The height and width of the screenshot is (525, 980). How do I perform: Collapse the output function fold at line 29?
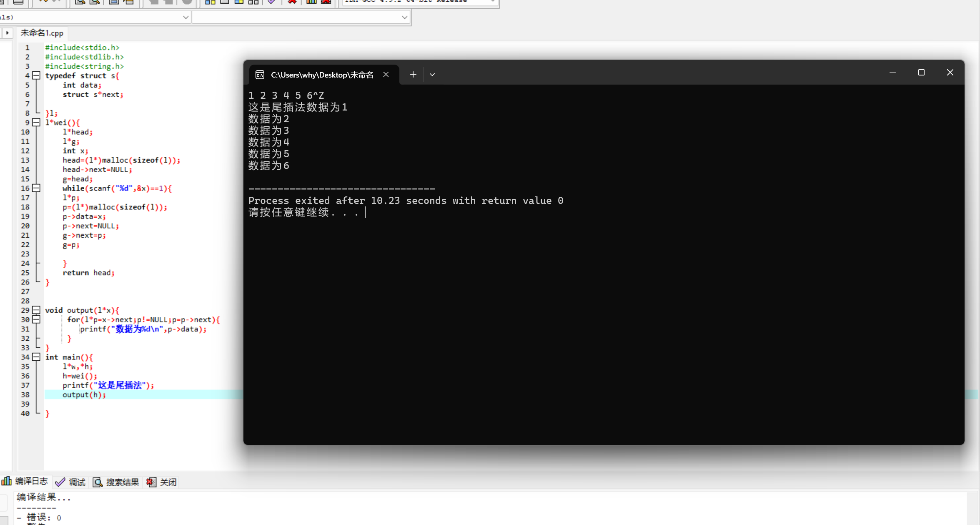click(x=36, y=310)
